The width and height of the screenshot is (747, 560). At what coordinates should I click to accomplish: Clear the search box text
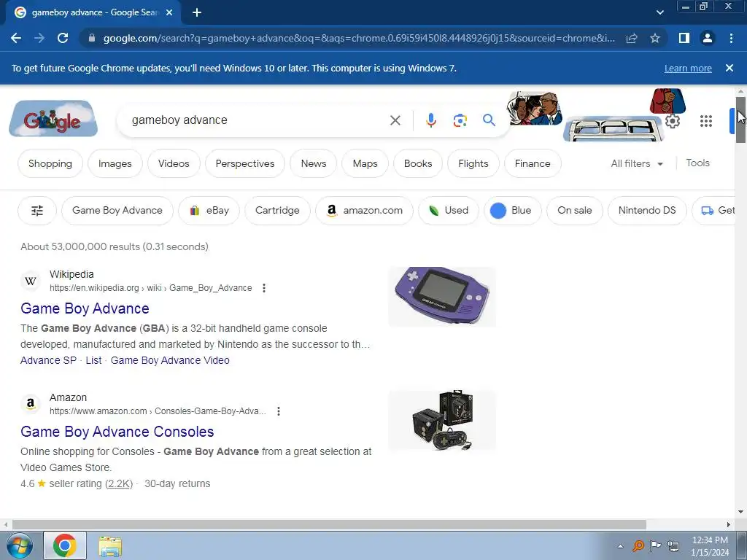[x=395, y=120]
